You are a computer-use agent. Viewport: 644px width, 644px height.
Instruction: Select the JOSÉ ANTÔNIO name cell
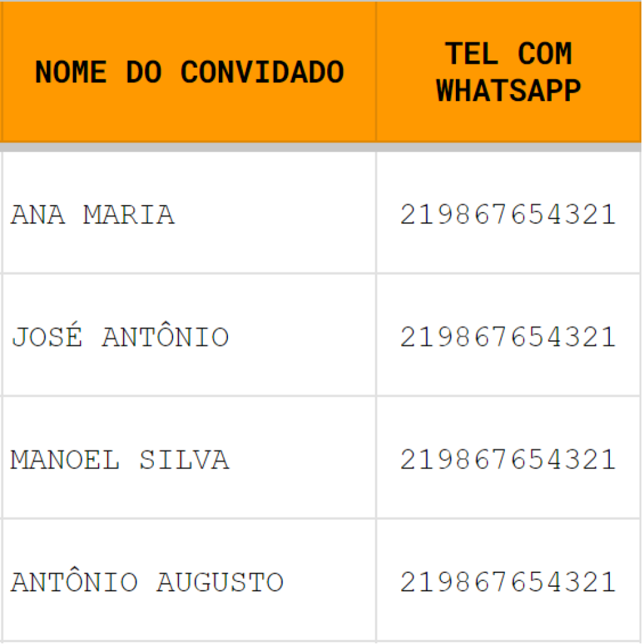(189, 335)
